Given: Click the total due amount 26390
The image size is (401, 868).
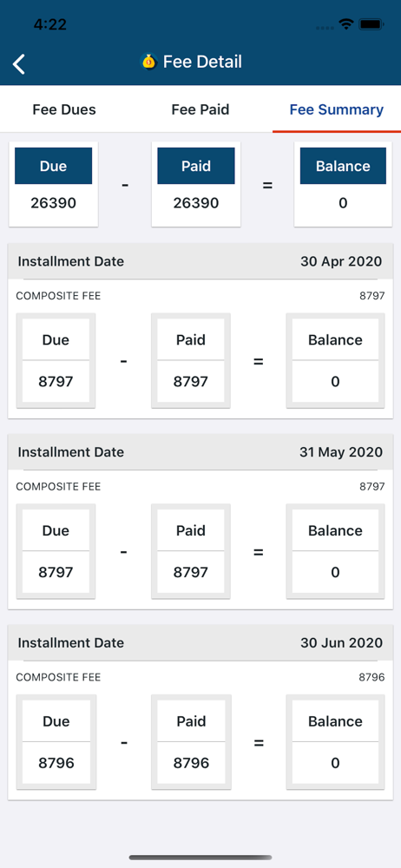Looking at the screenshot, I should click(x=53, y=203).
